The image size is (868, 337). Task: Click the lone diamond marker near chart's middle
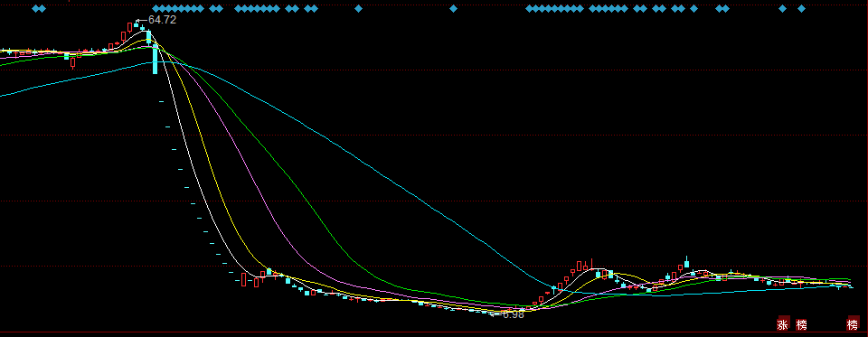pos(453,8)
